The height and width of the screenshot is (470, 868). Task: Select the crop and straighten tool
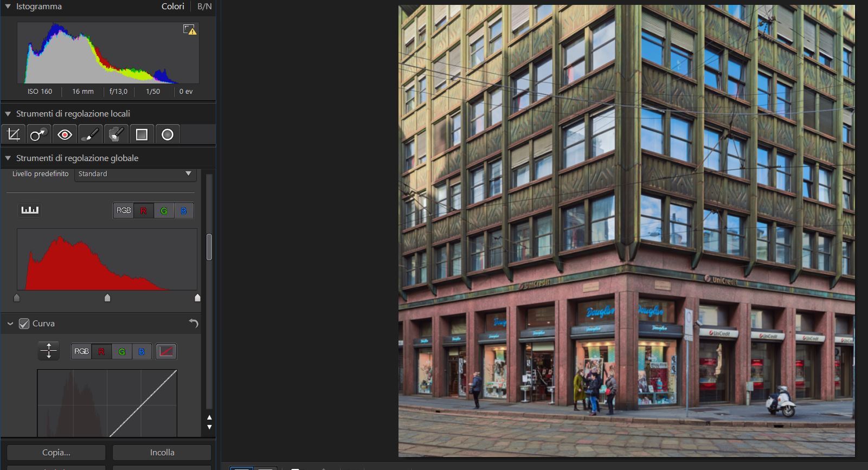[x=14, y=134]
